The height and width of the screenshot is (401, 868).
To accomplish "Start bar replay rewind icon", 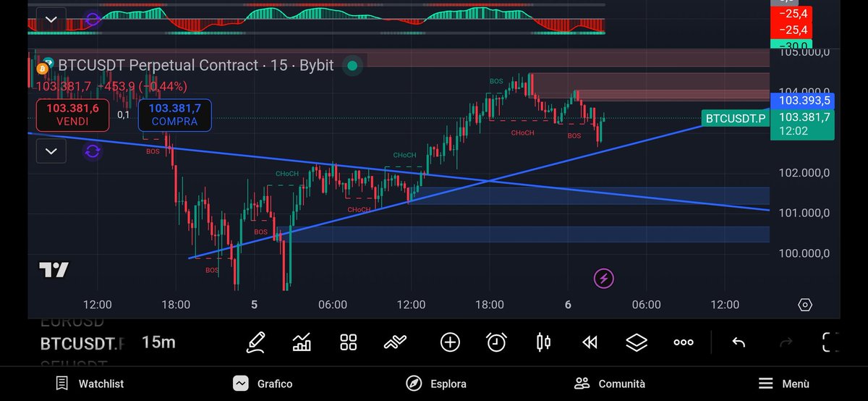I will [x=590, y=342].
